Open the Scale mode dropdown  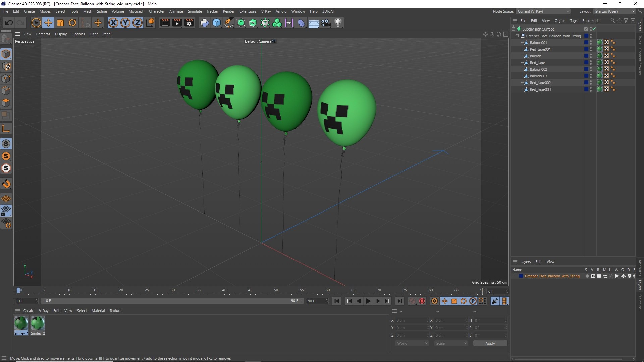point(450,343)
